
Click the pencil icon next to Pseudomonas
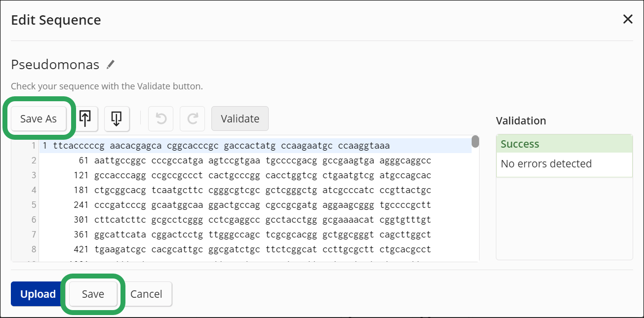pos(111,64)
